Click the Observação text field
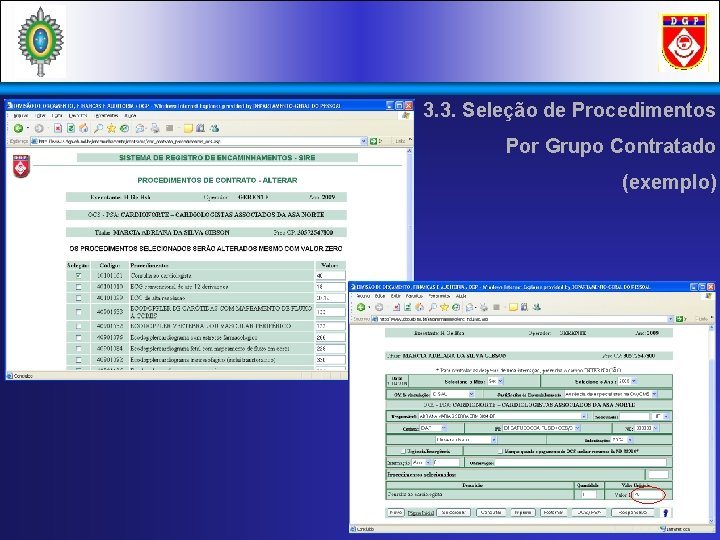This screenshot has width=720, height=540. coord(580,462)
